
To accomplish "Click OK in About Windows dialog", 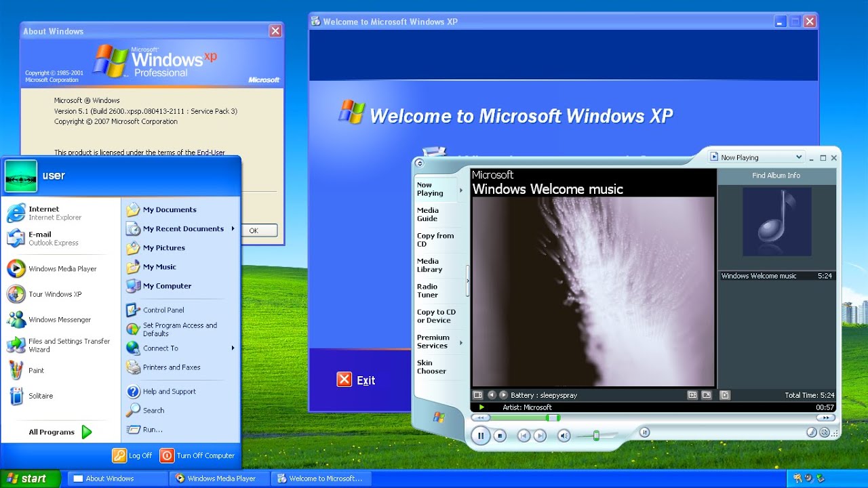I will [x=254, y=230].
